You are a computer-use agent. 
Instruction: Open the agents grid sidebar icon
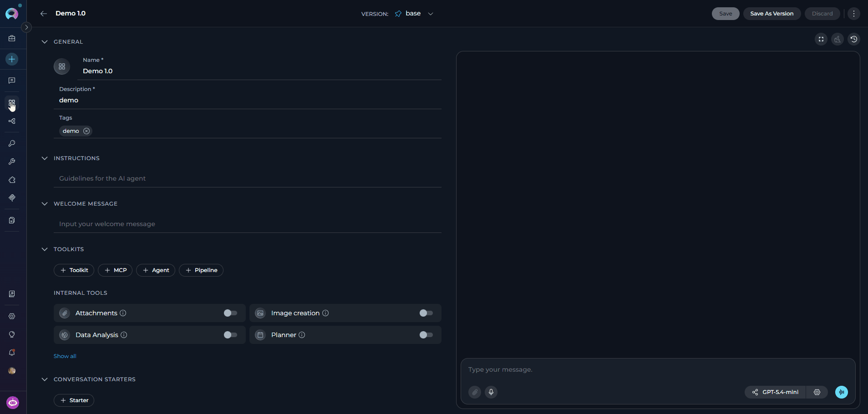coord(12,103)
